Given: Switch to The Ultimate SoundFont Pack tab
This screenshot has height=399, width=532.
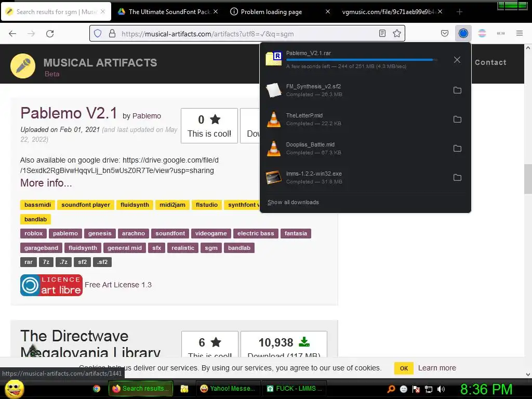Looking at the screenshot, I should (168, 12).
